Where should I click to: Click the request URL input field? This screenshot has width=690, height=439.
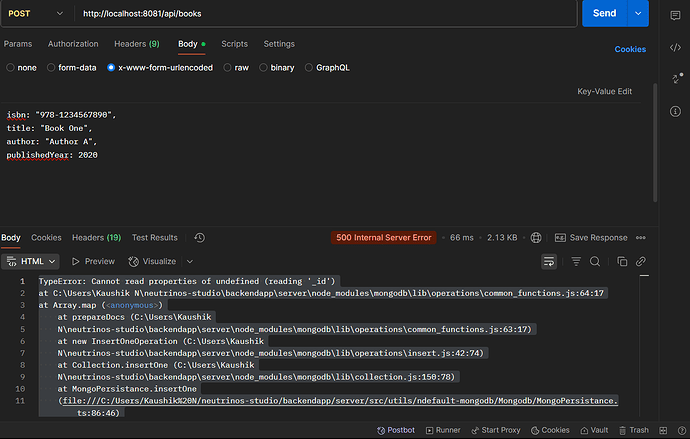coord(326,14)
